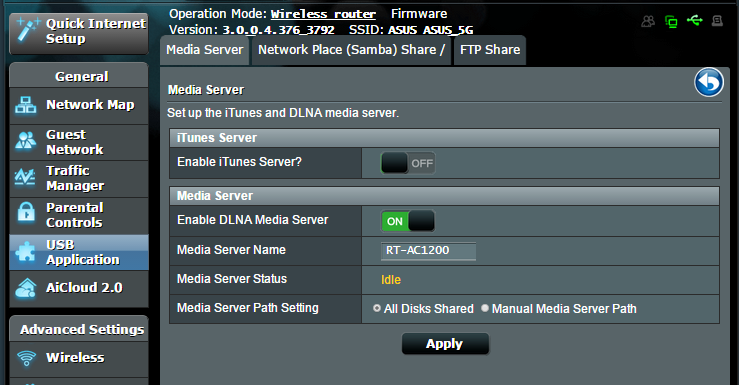Viewport: 739px width, 385px height.
Task: Click the green USB status icon
Action: 695,20
